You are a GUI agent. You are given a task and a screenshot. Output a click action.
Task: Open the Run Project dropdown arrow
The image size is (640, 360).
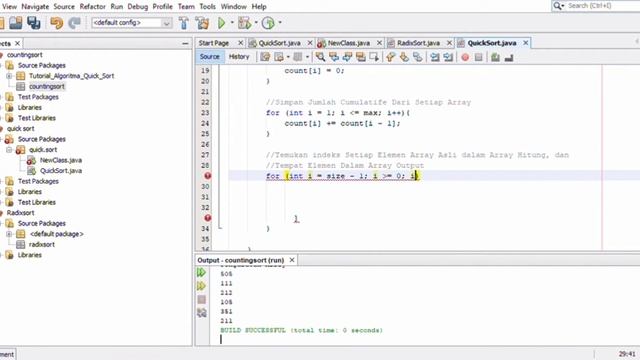click(x=232, y=23)
